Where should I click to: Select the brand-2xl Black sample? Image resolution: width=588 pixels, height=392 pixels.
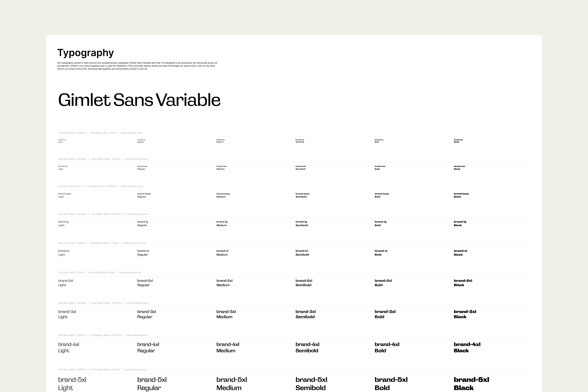click(x=463, y=283)
